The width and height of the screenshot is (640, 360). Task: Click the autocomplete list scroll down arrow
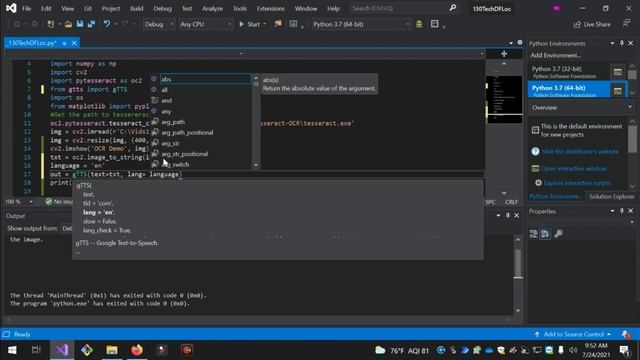(x=256, y=165)
